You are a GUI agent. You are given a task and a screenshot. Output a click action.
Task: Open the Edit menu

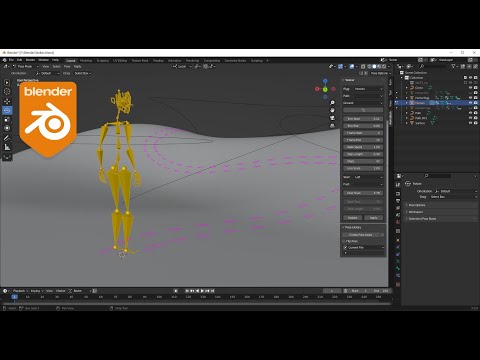click(20, 60)
